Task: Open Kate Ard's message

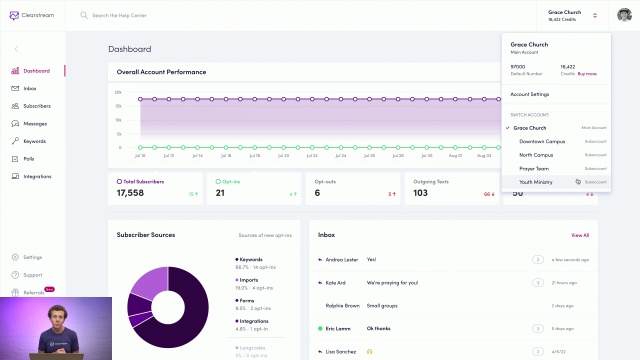Action: point(453,282)
